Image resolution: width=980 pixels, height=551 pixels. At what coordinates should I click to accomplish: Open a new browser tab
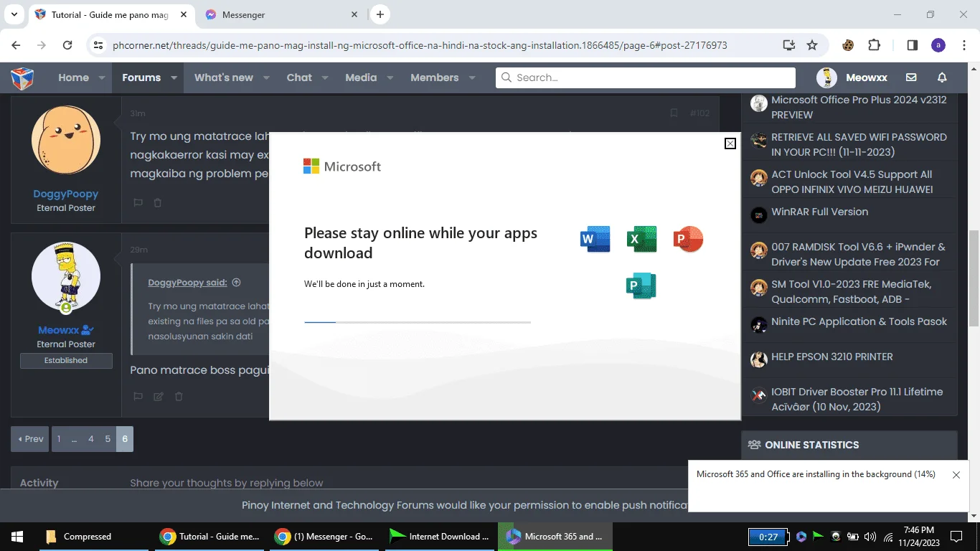click(x=380, y=14)
